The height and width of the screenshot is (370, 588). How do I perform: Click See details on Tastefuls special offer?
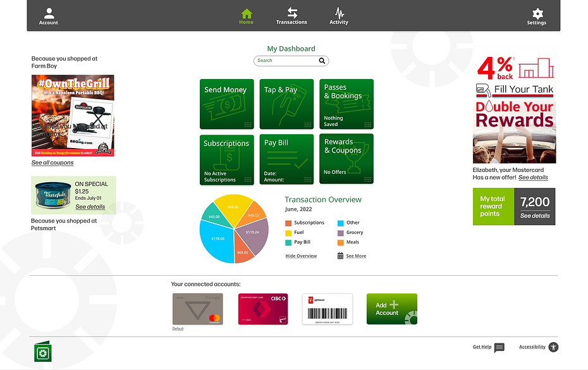[90, 207]
